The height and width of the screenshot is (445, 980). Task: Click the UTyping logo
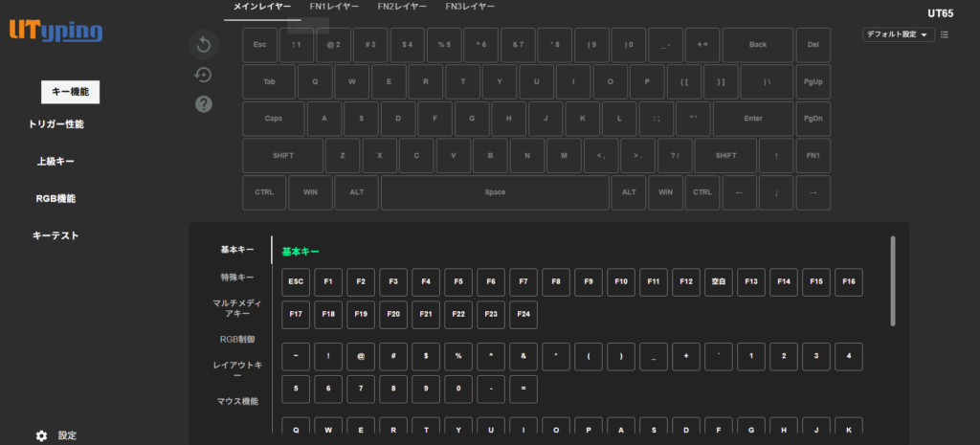[56, 30]
